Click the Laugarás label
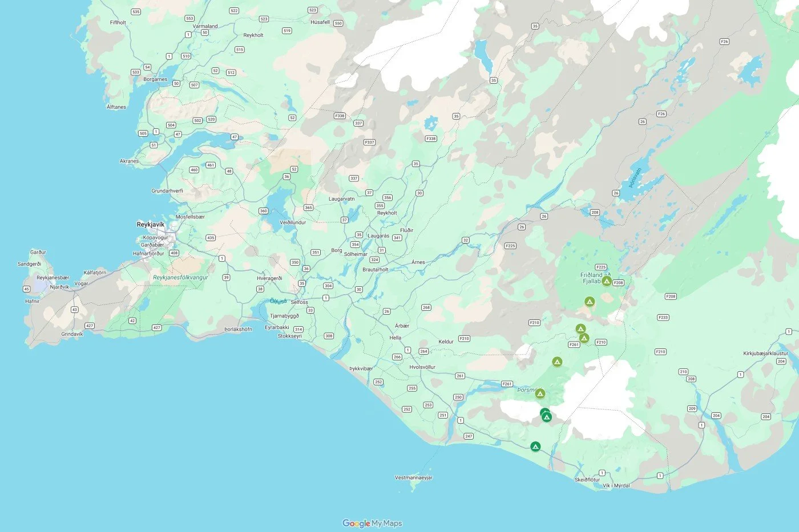The image size is (799, 532). (x=378, y=235)
